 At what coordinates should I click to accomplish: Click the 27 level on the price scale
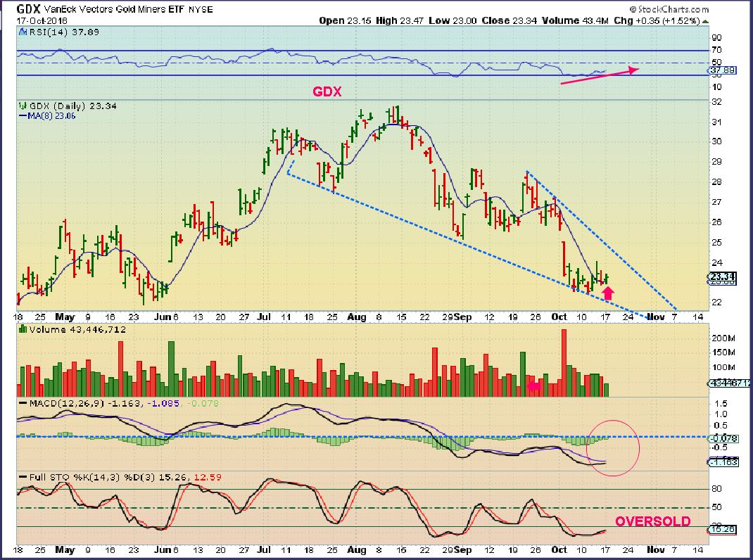[x=716, y=202]
